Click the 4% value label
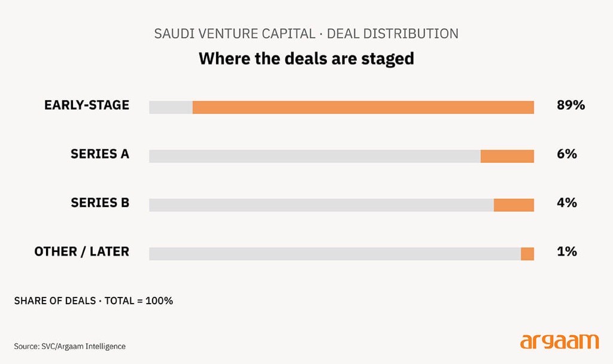This screenshot has width=613, height=364. click(x=567, y=203)
